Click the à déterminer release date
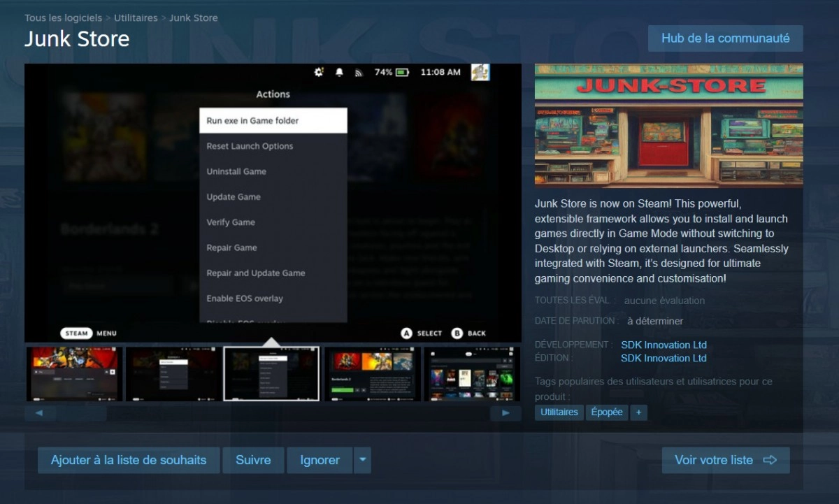 (655, 321)
